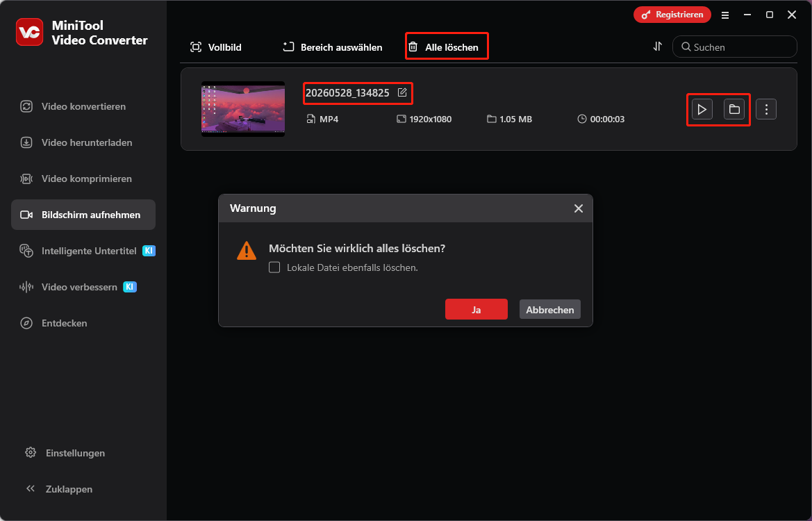812x521 pixels.
Task: Open Video herunterladen in the sidebar
Action: [83, 142]
